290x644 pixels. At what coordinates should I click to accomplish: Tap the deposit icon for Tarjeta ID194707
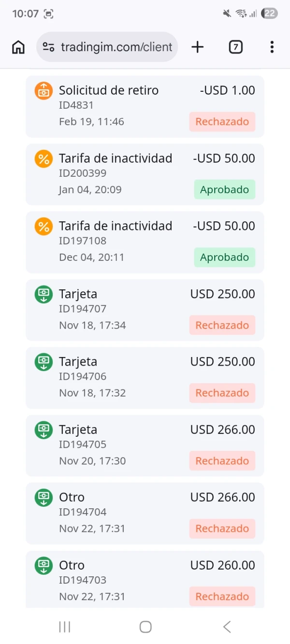click(43, 295)
